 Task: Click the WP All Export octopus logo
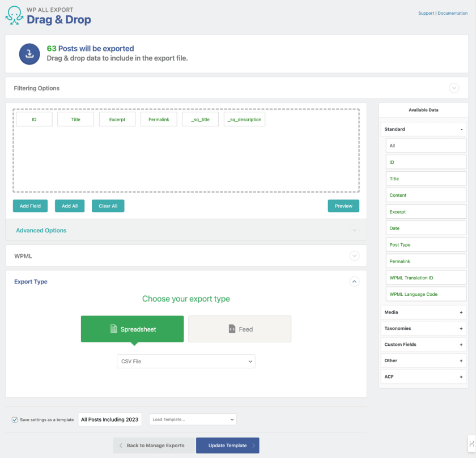pyautogui.click(x=14, y=16)
